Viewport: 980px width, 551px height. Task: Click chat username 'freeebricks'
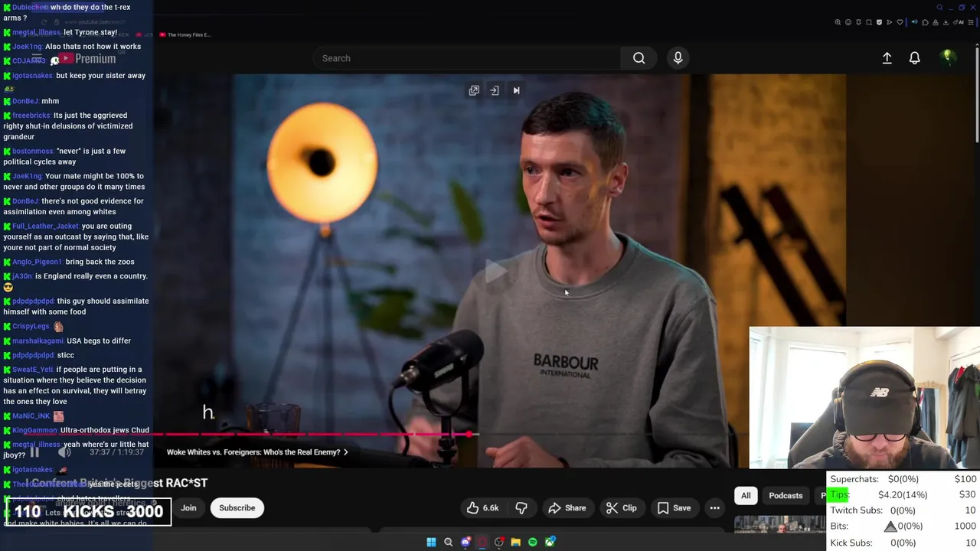click(31, 116)
